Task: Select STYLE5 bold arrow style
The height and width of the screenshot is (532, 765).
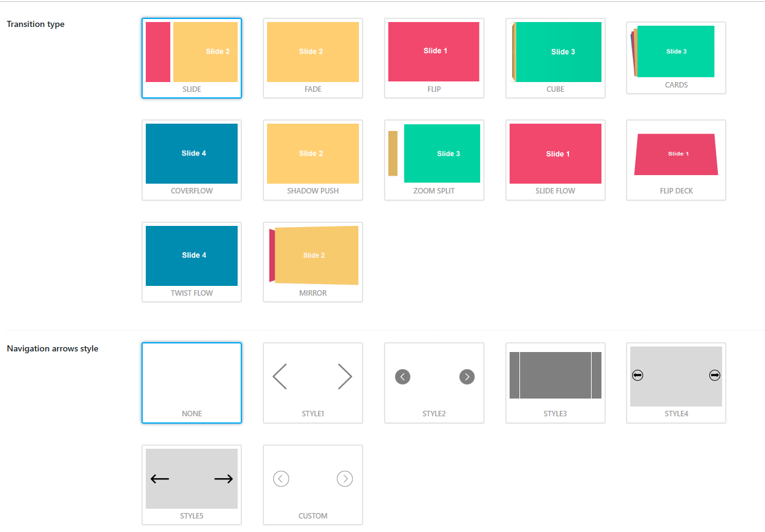Action: 191,485
